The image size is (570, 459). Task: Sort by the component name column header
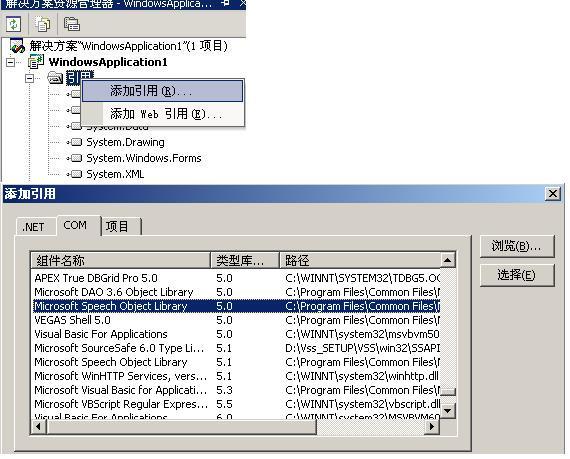(x=121, y=260)
